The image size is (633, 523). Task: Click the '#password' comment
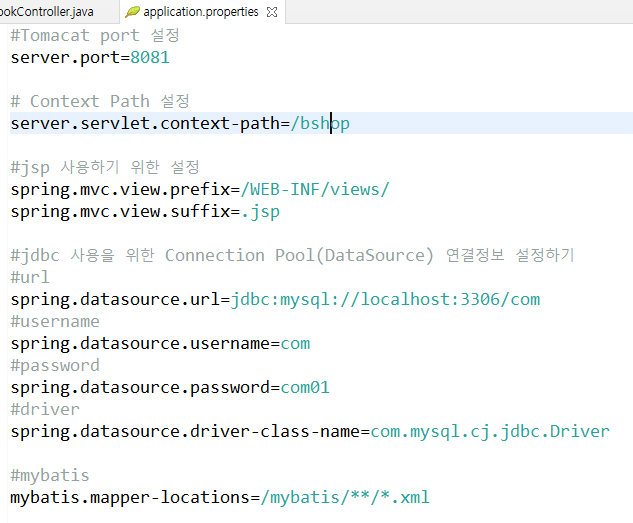tap(55, 366)
